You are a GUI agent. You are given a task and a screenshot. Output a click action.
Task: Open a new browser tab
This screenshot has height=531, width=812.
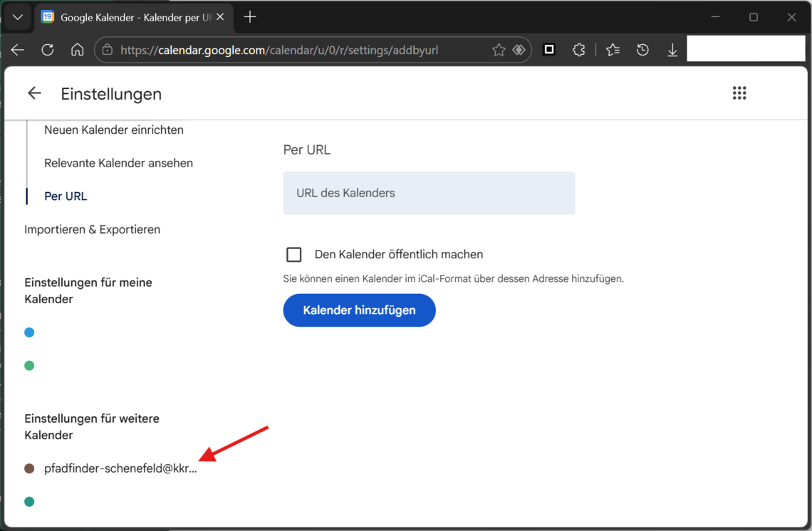click(250, 17)
